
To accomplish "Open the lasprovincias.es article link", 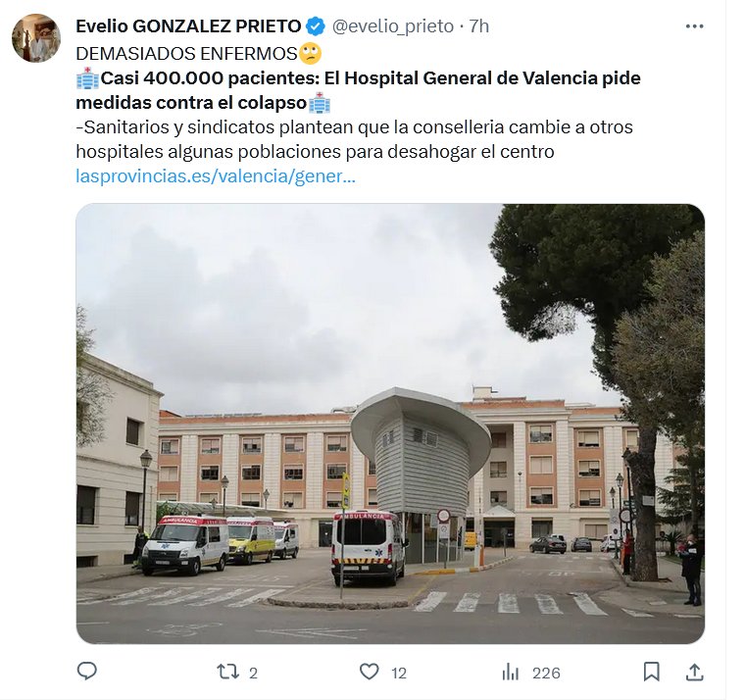I will [216, 176].
